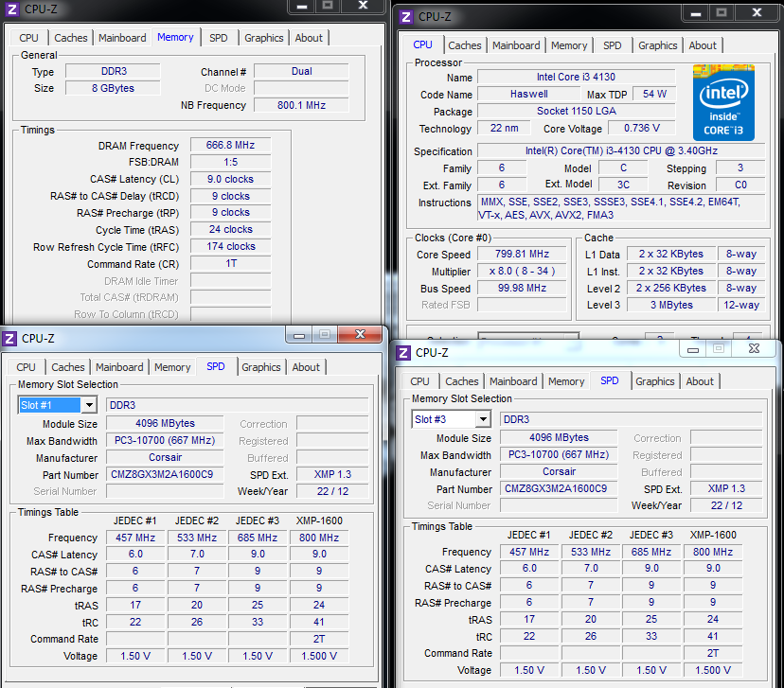The width and height of the screenshot is (784, 688).
Task: Close the Memory tab CPU-Z window
Action: (x=363, y=6)
